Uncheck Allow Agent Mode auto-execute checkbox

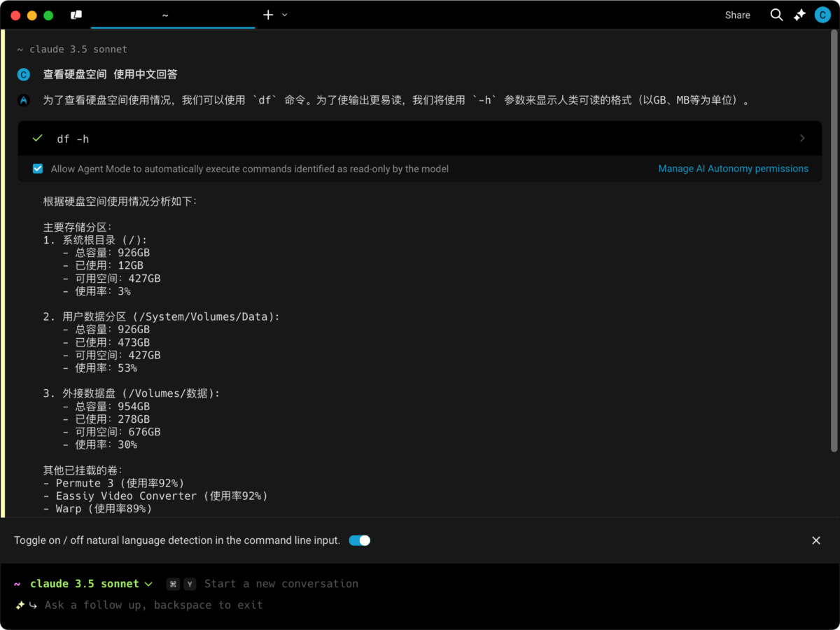coord(38,169)
